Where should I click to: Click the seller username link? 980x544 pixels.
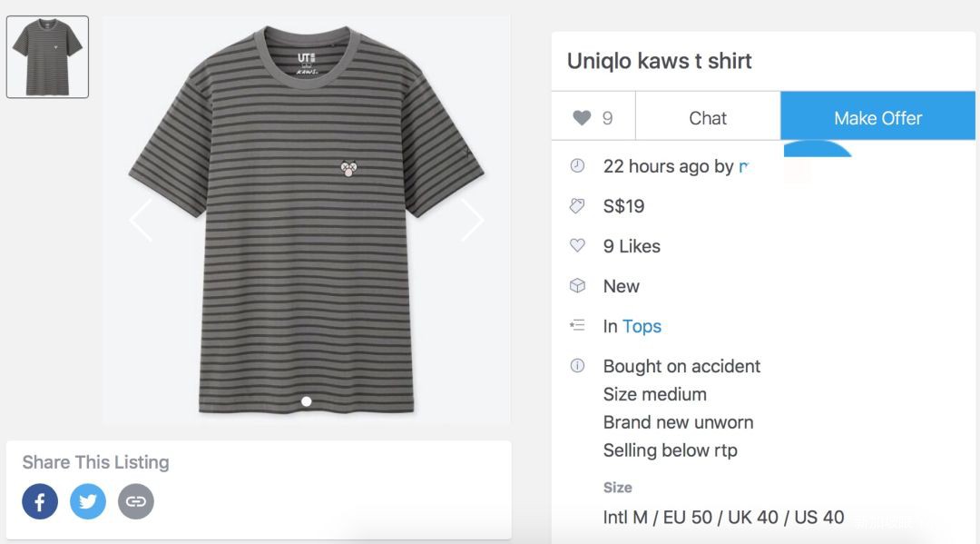[x=743, y=166]
